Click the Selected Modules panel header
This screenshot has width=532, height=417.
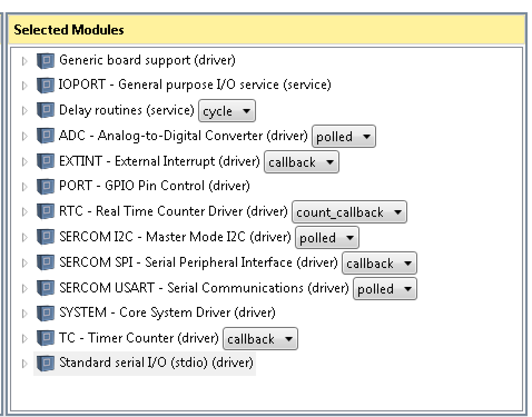(266, 30)
